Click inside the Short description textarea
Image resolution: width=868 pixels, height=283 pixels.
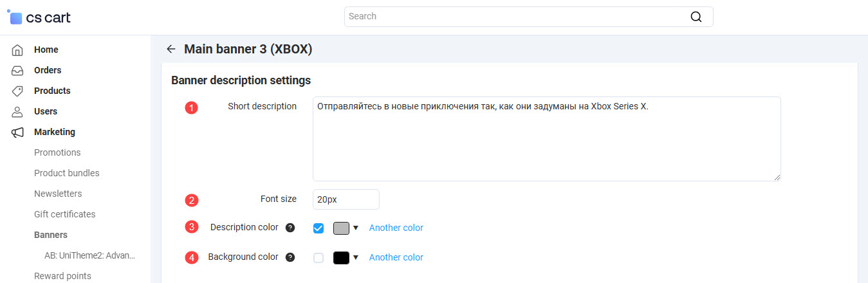(x=547, y=139)
